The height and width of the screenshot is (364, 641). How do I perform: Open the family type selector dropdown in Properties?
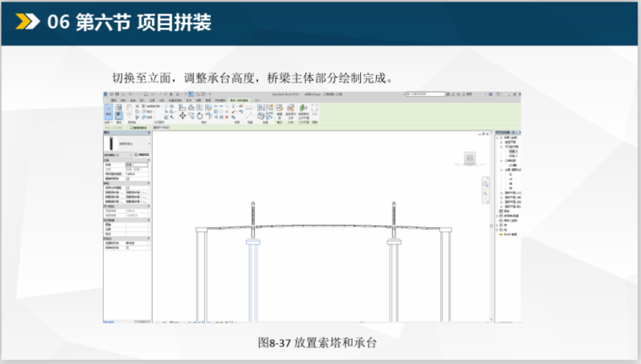(127, 145)
